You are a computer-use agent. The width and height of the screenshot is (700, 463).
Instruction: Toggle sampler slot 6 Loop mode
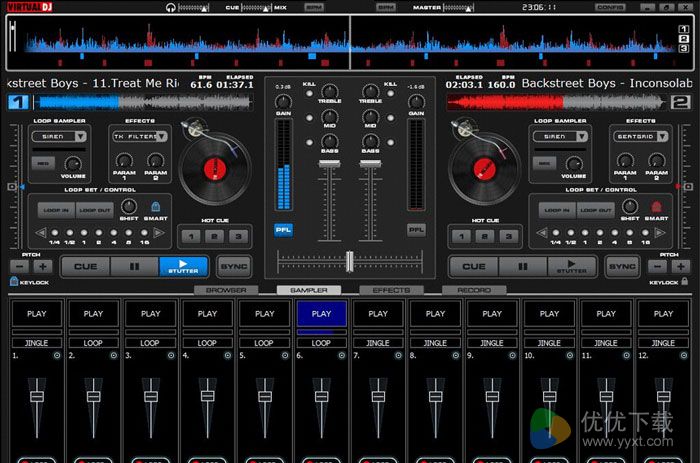(321, 343)
